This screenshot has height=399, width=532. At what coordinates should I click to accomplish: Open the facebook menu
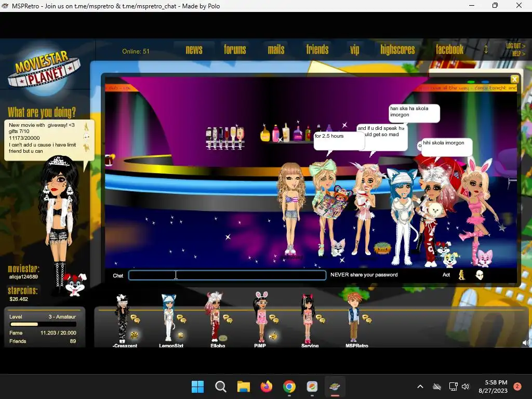pyautogui.click(x=449, y=50)
